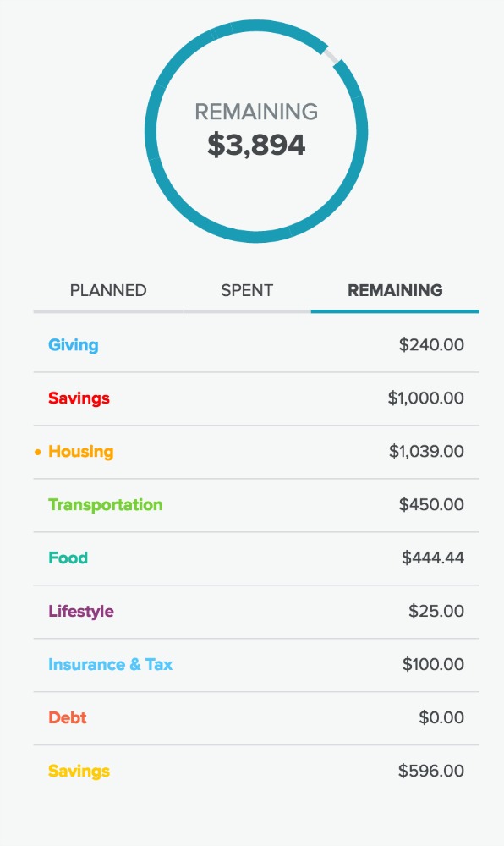Open the Savings category showing $1,000.00

(x=79, y=398)
